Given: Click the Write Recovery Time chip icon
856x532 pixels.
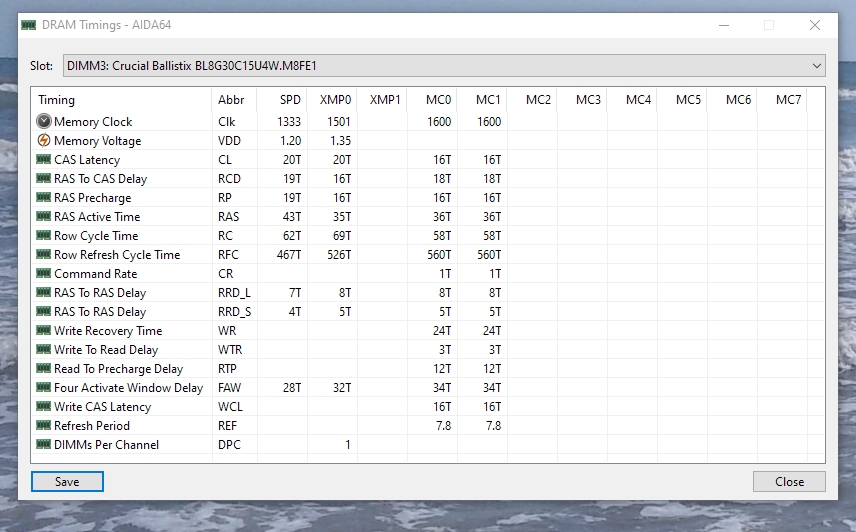Looking at the screenshot, I should (44, 330).
